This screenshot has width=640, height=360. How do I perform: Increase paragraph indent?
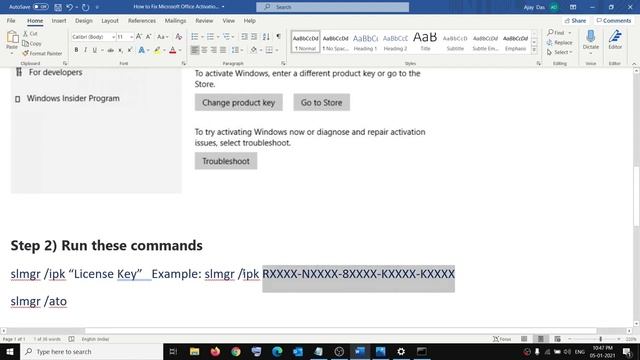254,37
